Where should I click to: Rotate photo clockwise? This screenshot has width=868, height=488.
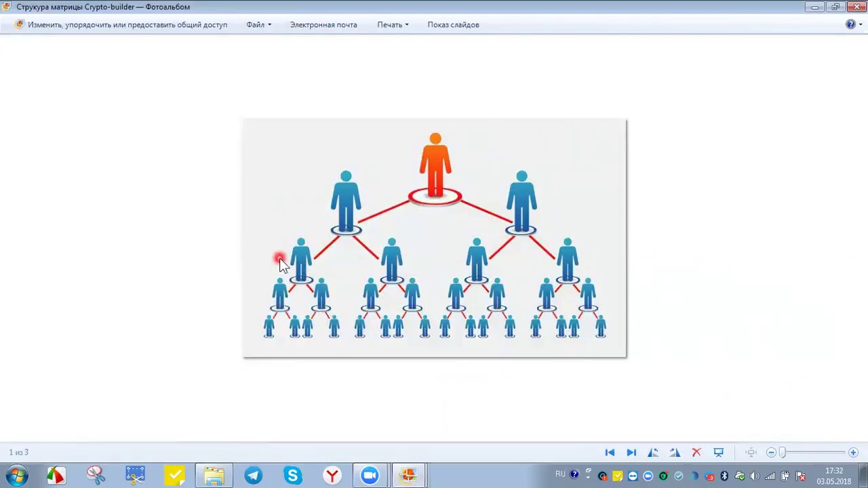tap(675, 452)
